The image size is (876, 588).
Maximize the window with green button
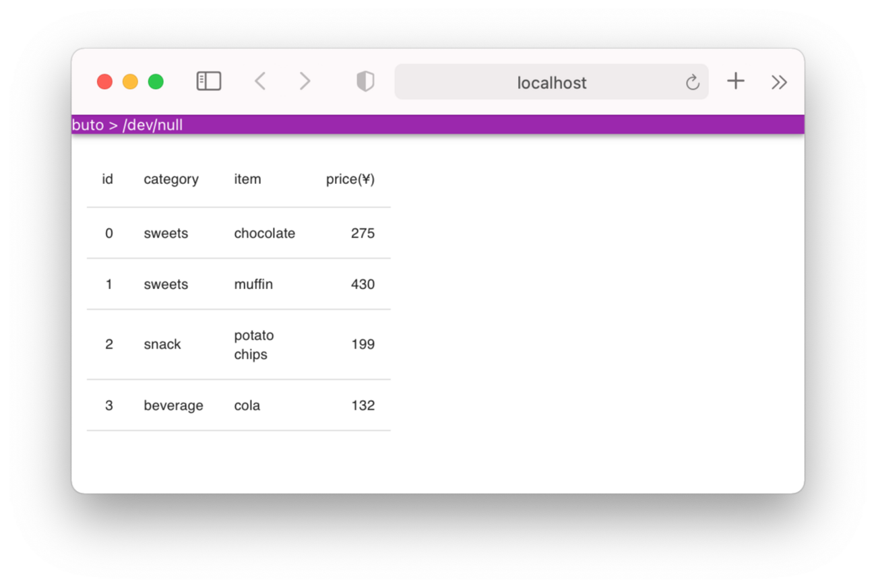[x=156, y=81]
